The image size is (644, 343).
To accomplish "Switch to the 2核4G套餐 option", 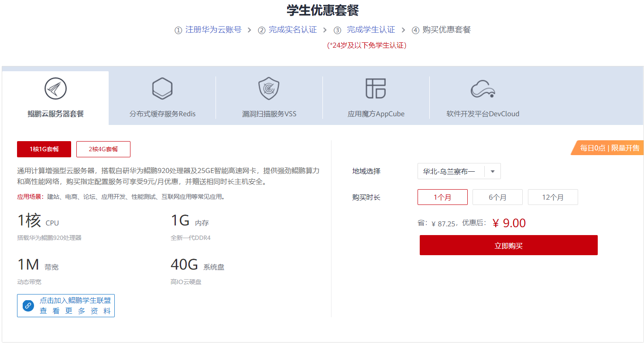I will tap(104, 149).
